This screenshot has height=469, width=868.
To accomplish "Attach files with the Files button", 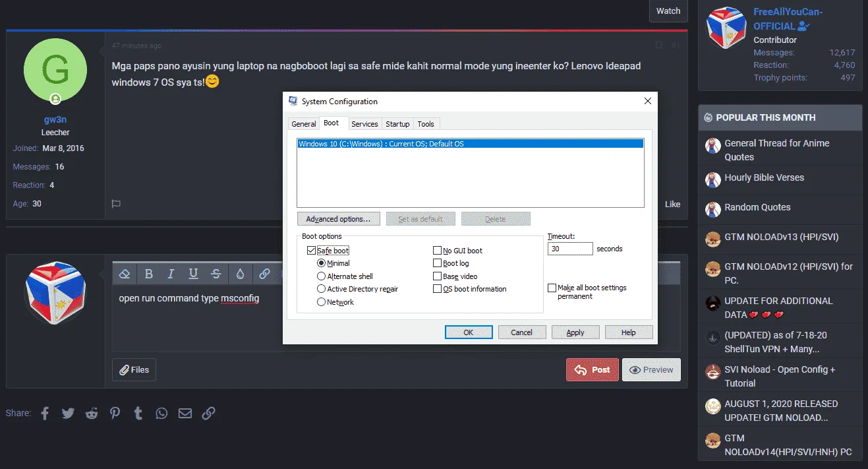I will pyautogui.click(x=134, y=370).
